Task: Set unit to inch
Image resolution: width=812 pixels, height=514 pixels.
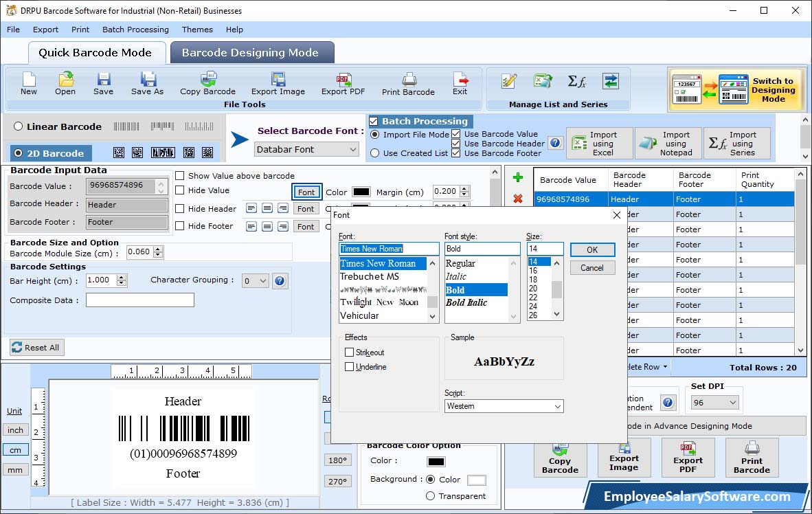Action: pos(16,430)
